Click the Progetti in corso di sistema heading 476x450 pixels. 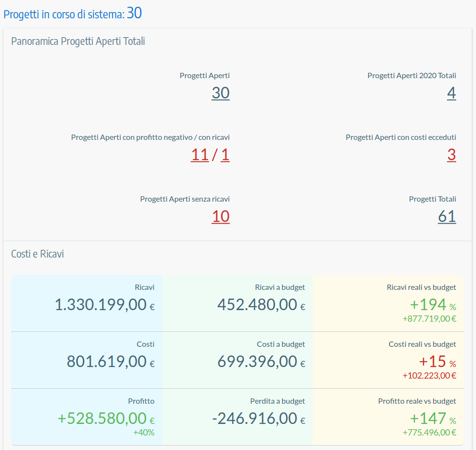(72, 14)
